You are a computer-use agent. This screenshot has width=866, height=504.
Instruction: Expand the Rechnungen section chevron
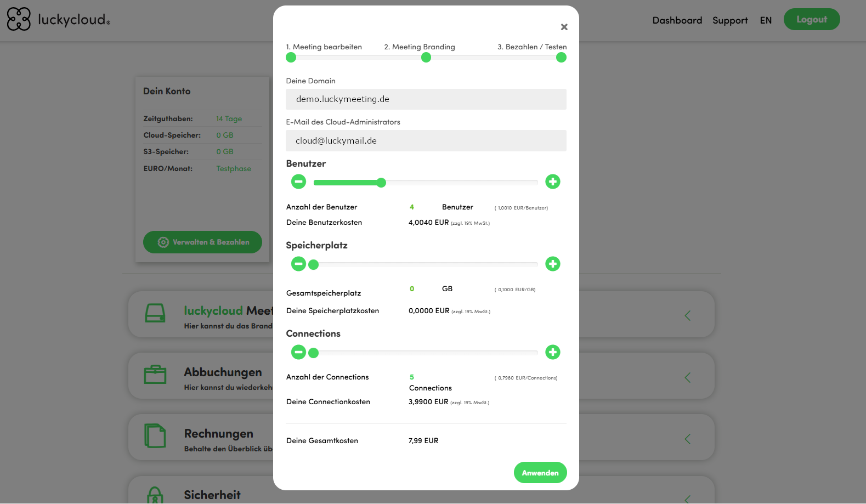click(x=688, y=439)
